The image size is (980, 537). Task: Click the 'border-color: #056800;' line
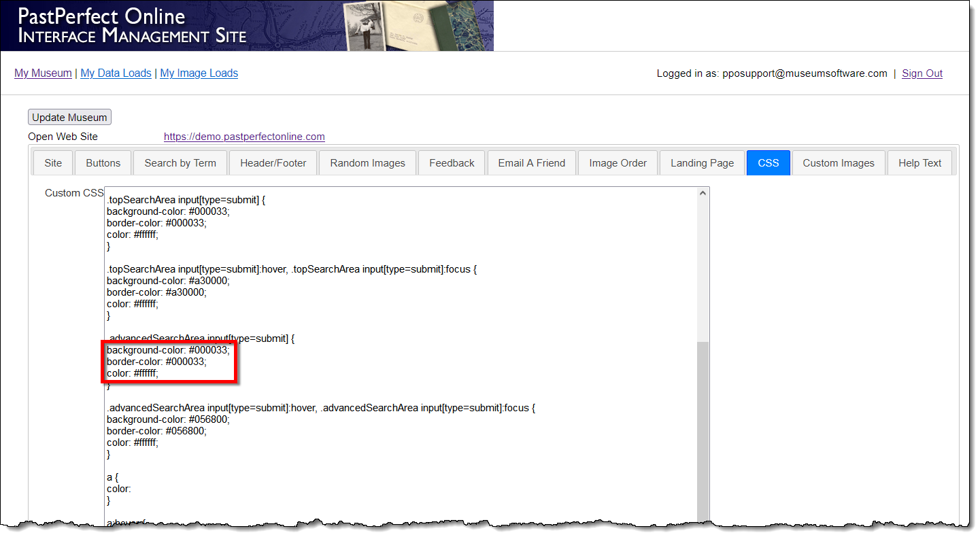(x=156, y=431)
